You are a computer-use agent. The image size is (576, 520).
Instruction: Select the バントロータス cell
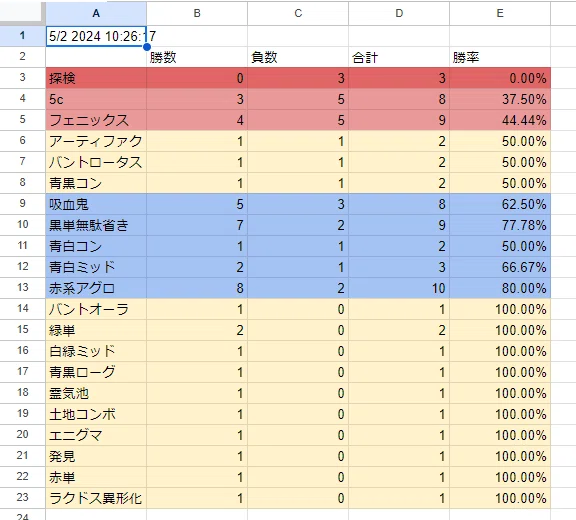[x=96, y=162]
